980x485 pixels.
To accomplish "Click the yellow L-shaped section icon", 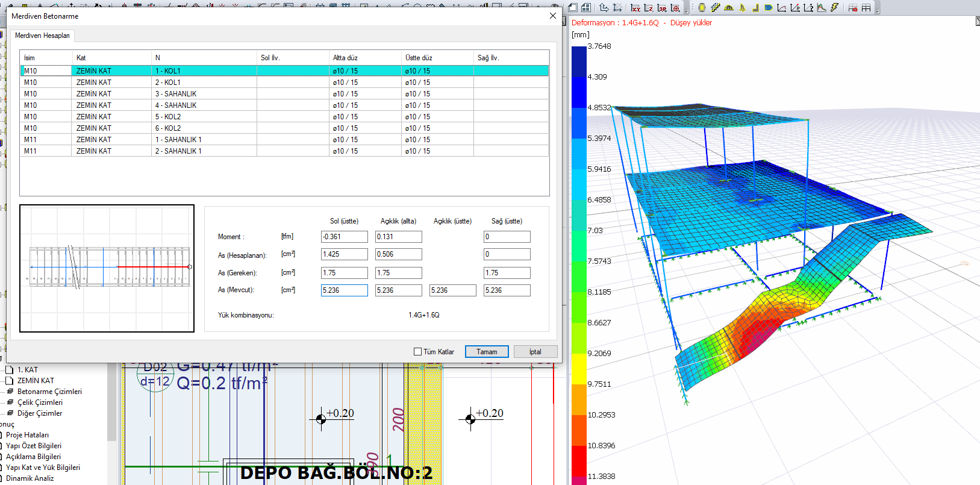I will tap(755, 8).
